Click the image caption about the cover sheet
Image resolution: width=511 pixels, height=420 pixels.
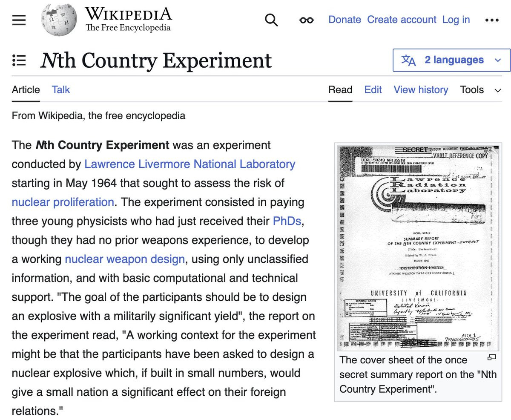tap(418, 374)
